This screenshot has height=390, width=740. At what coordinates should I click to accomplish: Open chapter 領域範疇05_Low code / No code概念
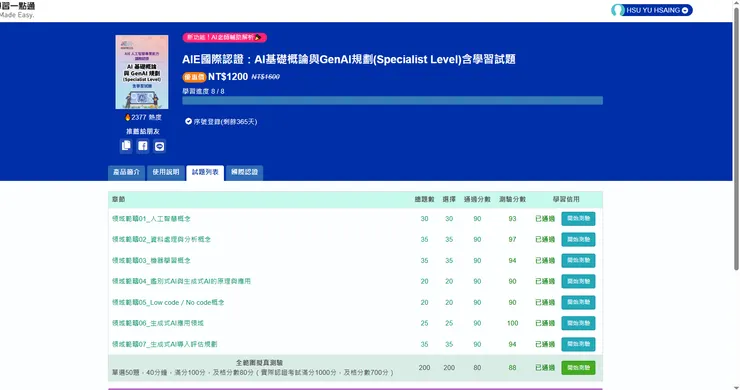[x=168, y=302]
